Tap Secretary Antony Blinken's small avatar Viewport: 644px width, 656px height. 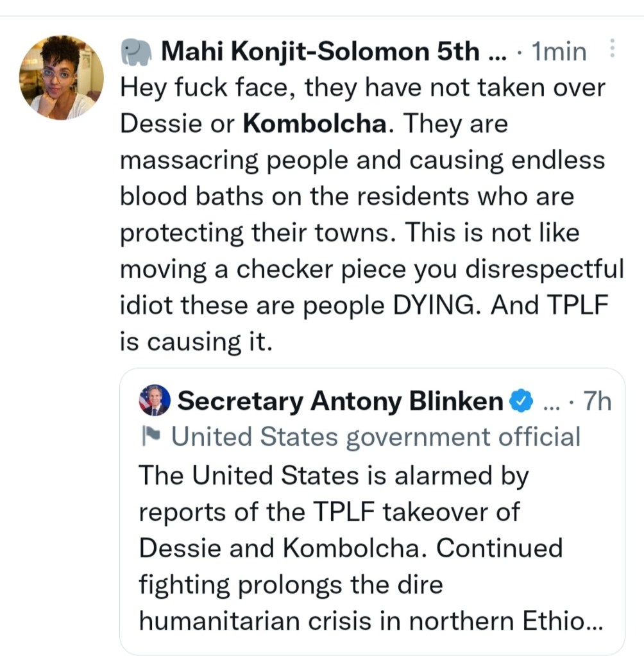(155, 401)
